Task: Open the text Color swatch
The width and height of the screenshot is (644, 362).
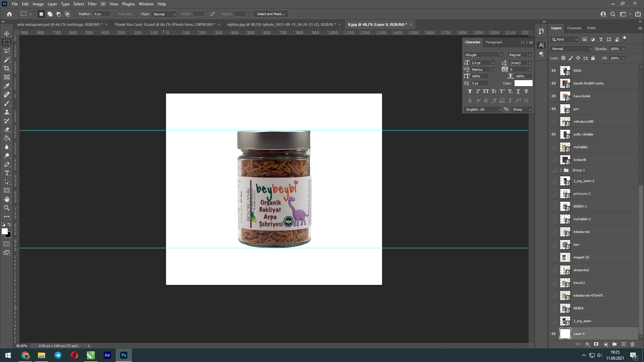Action: pos(523,83)
